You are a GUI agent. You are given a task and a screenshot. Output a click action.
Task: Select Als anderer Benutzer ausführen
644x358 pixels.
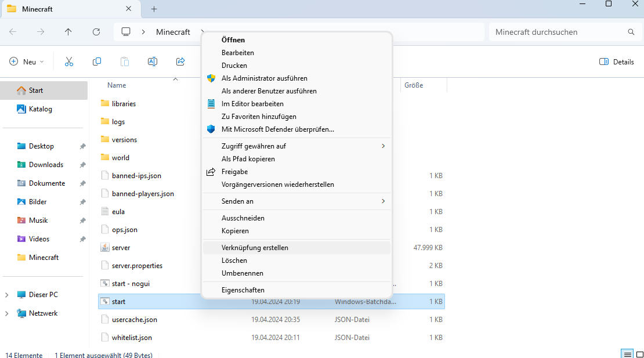296,91
